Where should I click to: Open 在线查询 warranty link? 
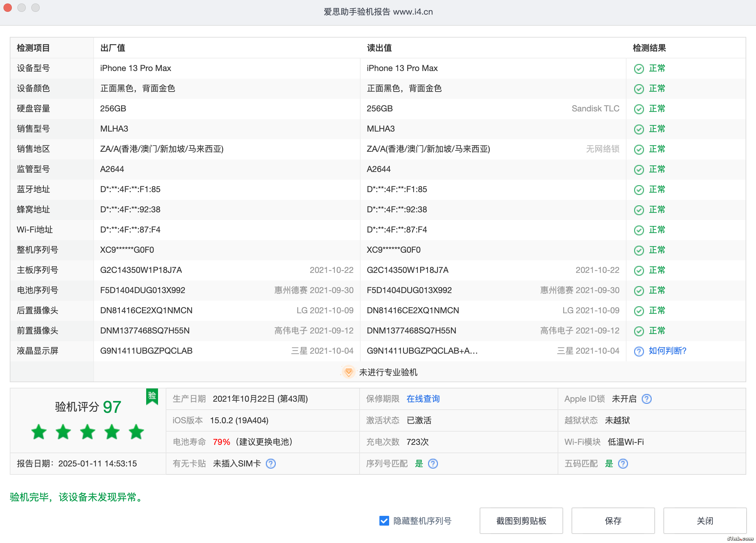[423, 399]
